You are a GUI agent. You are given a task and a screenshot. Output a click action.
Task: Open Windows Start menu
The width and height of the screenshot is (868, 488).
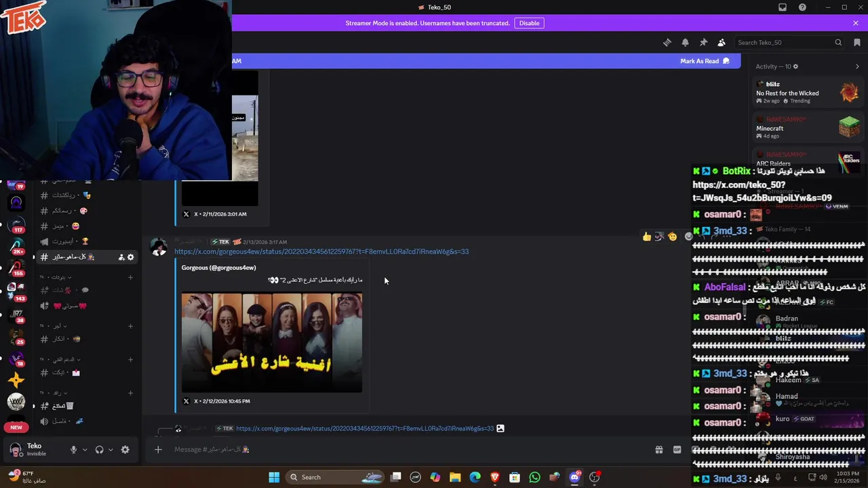[x=274, y=477]
